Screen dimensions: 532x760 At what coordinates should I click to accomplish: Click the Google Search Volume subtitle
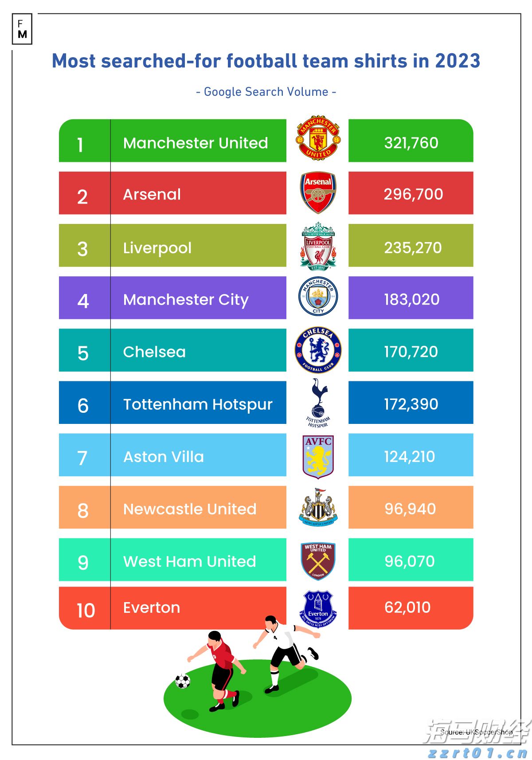[266, 92]
